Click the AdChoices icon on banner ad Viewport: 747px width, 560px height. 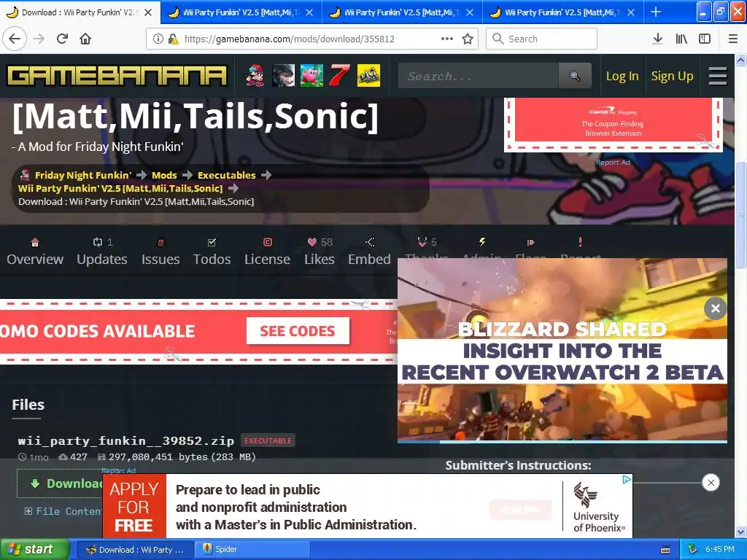click(x=627, y=480)
